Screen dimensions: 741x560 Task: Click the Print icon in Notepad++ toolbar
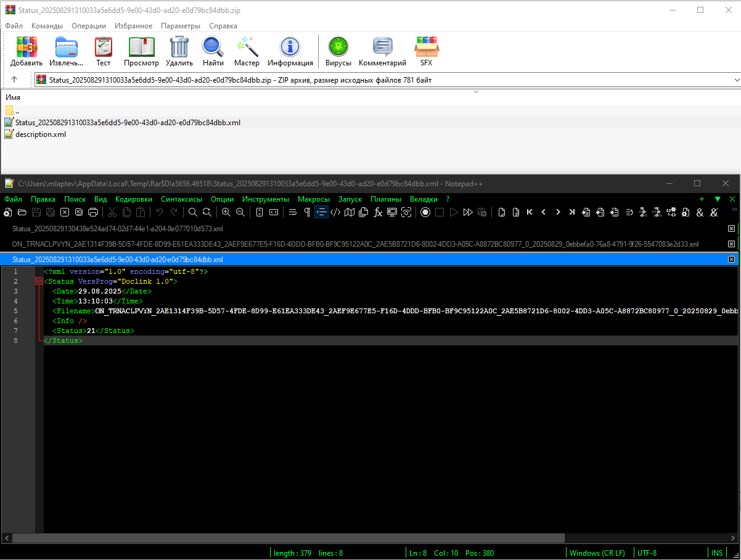[x=93, y=212]
